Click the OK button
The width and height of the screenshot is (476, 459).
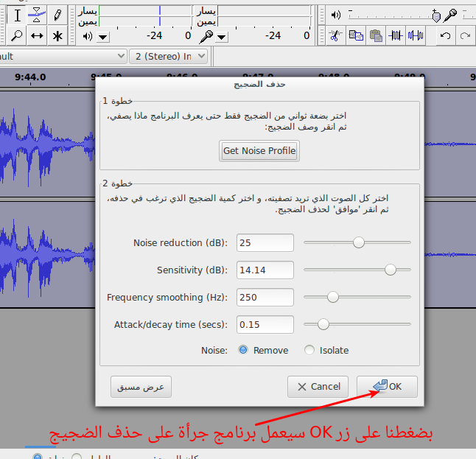tap(387, 387)
